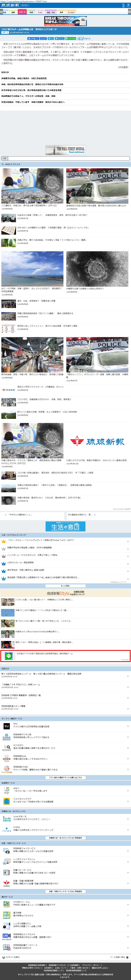Select the くらし category tab
This screenshot has height=980, width=131.
(x=40, y=13)
